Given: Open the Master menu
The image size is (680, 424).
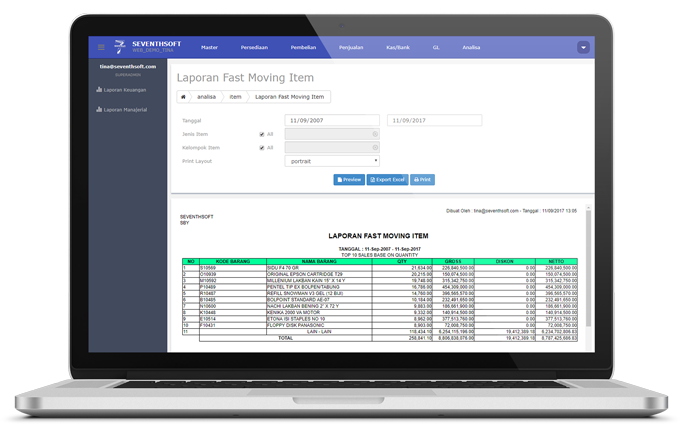Looking at the screenshot, I should click(209, 47).
